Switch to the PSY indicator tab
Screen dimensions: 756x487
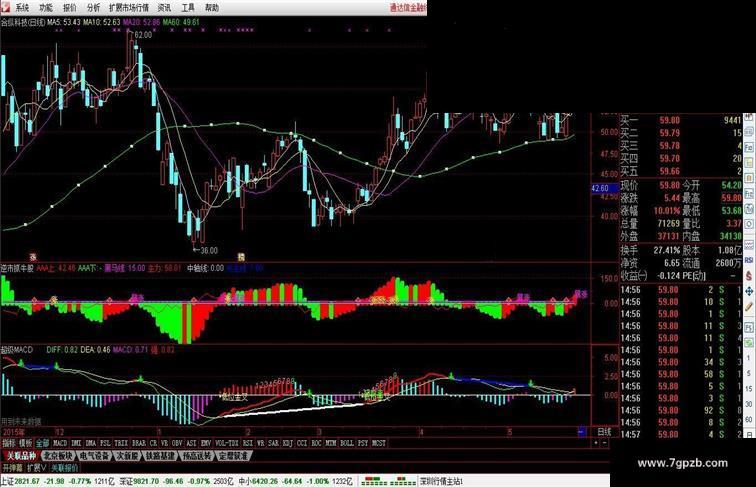point(363,443)
